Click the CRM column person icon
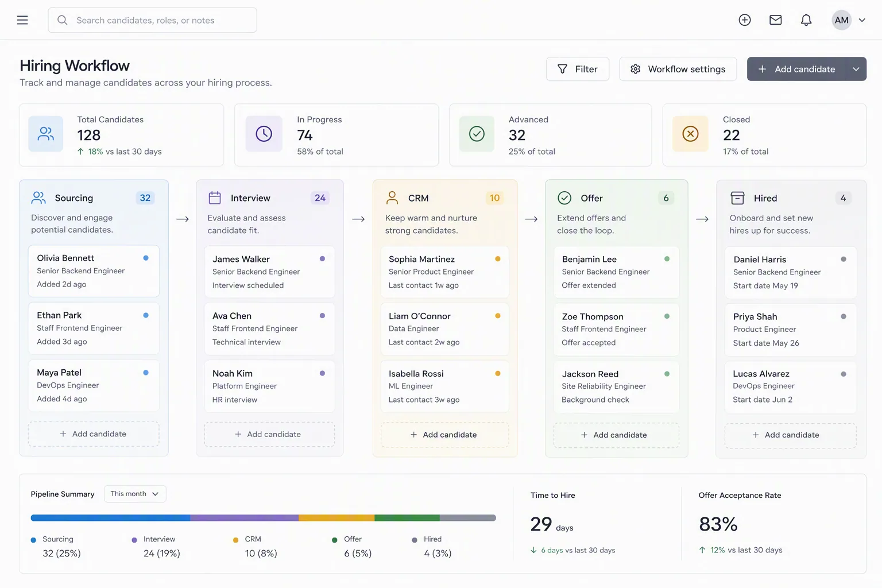The height and width of the screenshot is (588, 882). (392, 198)
